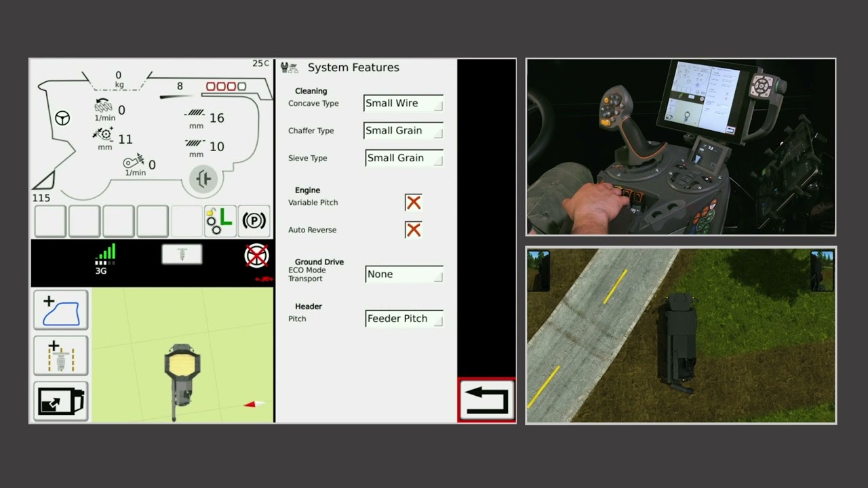Click the red heading arrow on map

point(254,404)
